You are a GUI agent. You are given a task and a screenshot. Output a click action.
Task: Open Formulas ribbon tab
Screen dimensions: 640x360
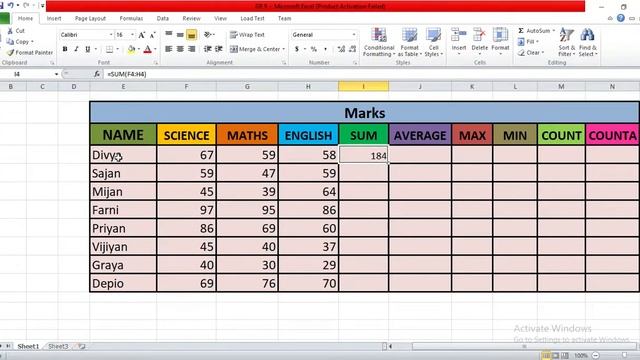[x=131, y=18]
